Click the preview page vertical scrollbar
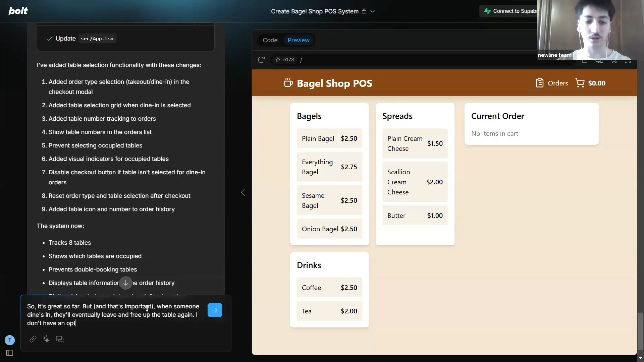The width and height of the screenshot is (644, 362). coord(640,331)
